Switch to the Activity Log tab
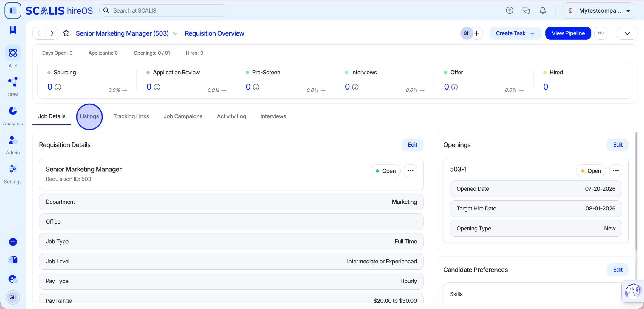644x309 pixels. tap(231, 116)
